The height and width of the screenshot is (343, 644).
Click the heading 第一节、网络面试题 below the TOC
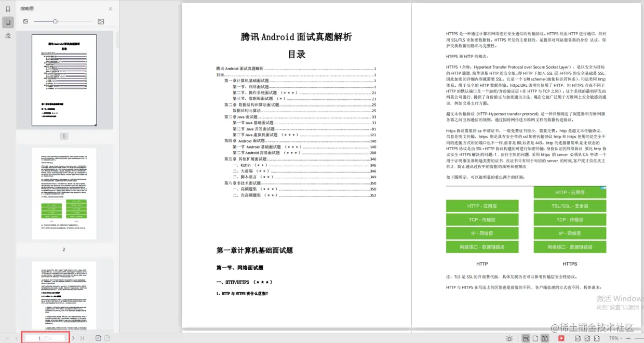click(239, 268)
